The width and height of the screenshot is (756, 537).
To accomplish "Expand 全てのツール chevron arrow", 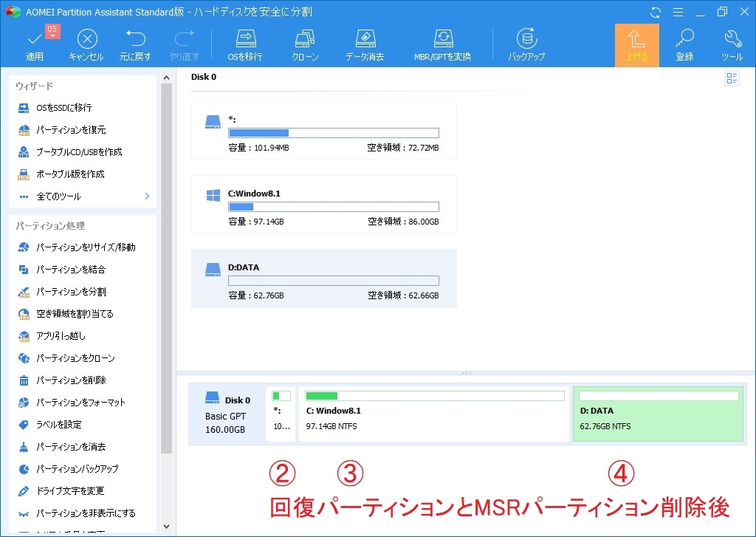I will click(x=147, y=196).
